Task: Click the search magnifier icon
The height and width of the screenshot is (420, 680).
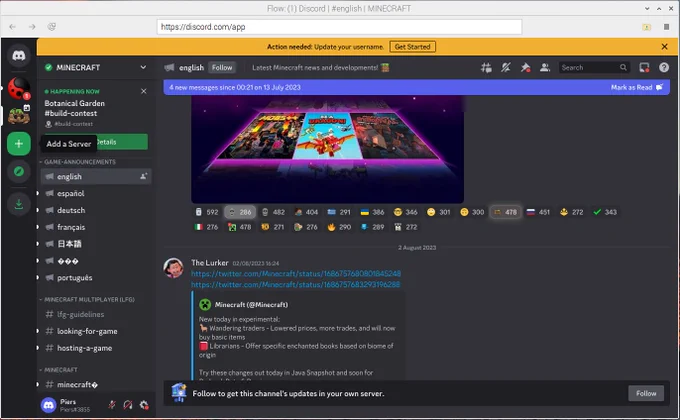Action: point(623,68)
